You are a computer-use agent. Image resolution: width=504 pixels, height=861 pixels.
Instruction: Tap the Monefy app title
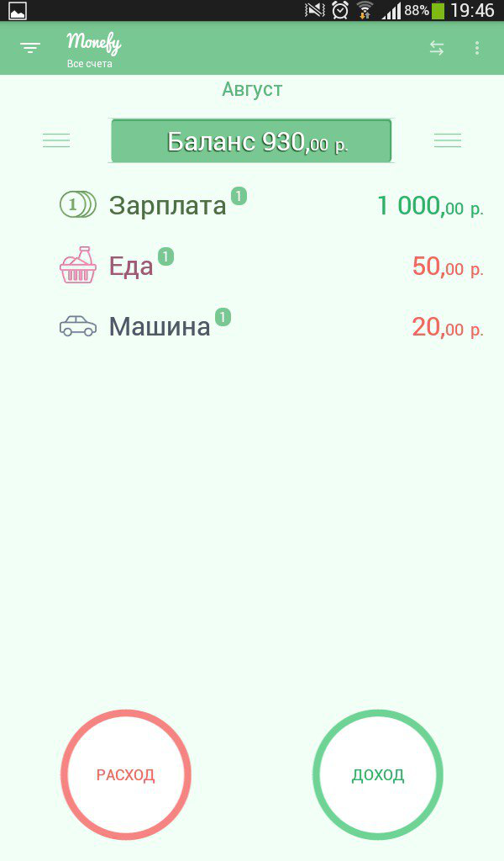(93, 41)
